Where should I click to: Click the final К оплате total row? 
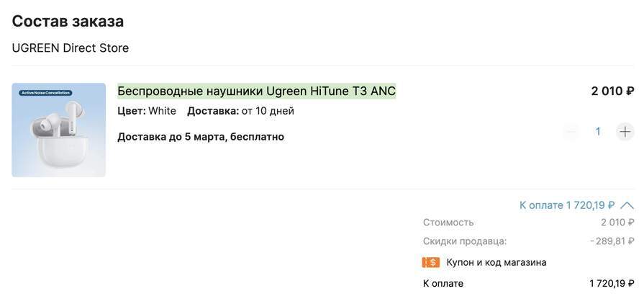pyautogui.click(x=529, y=283)
